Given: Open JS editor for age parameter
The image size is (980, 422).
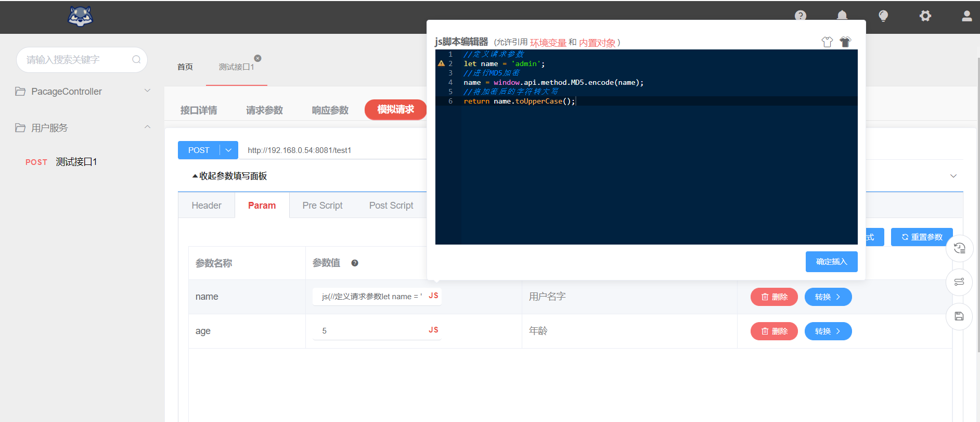Looking at the screenshot, I should pos(433,330).
